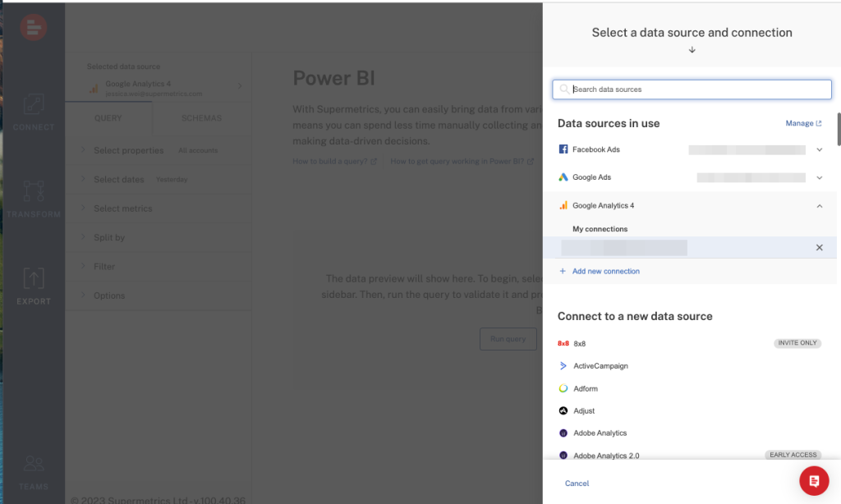Image resolution: width=841 pixels, height=504 pixels.
Task: Click the Cancel button
Action: [577, 483]
